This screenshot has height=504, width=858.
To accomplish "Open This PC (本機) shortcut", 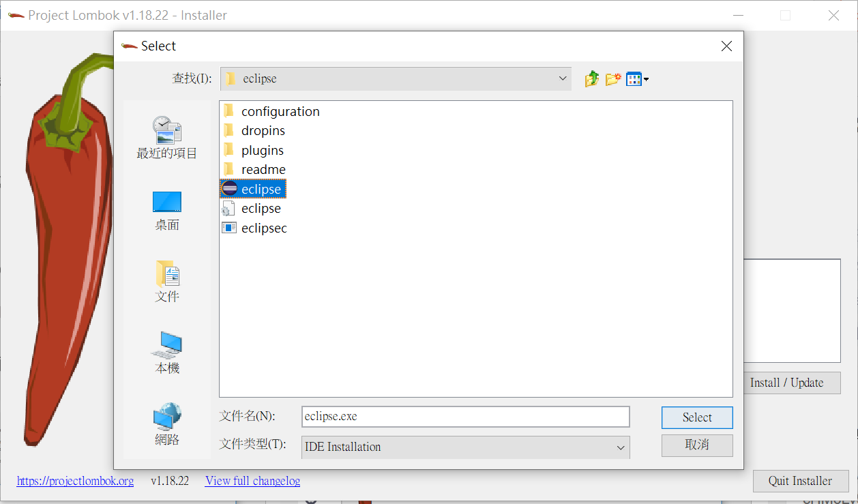I will (x=167, y=353).
